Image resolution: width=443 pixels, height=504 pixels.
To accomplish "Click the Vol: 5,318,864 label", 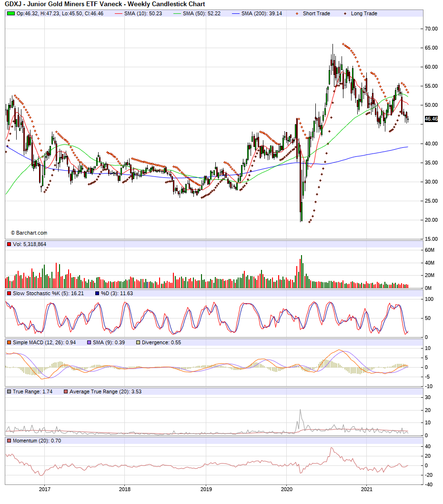I will coord(30,244).
